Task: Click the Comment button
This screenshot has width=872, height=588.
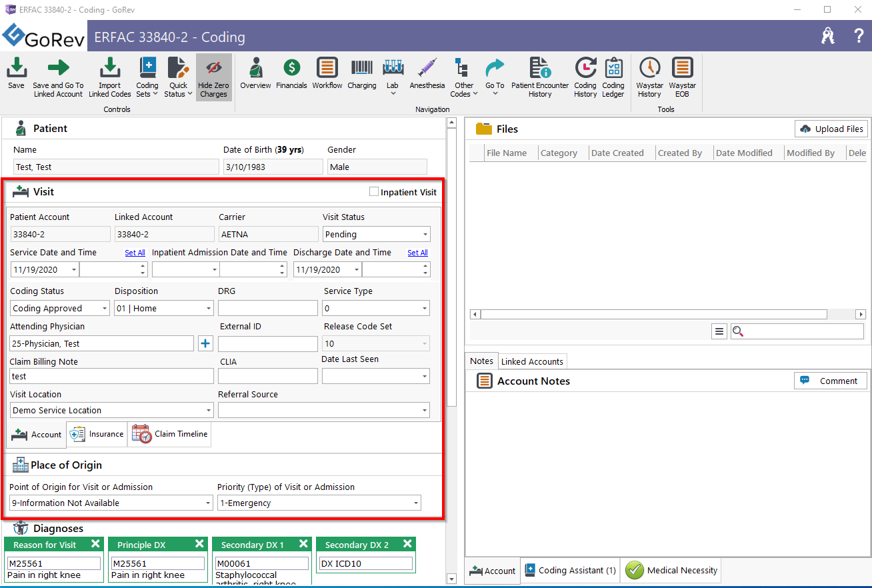Action: coord(831,381)
